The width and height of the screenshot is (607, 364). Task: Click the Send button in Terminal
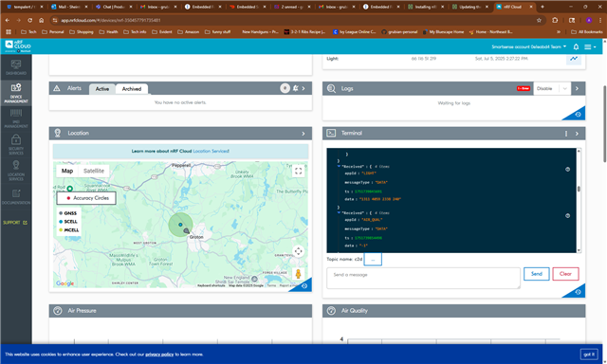[536, 274]
